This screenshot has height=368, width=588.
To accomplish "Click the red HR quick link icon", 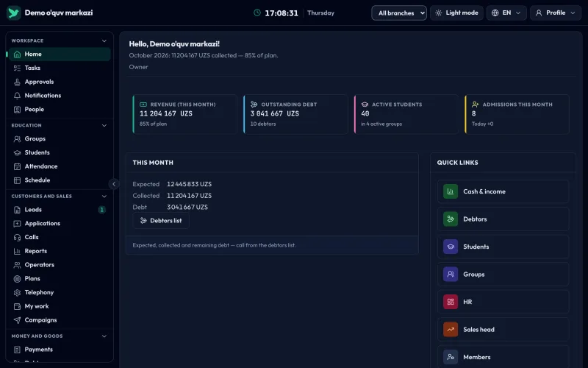I will pyautogui.click(x=451, y=302).
